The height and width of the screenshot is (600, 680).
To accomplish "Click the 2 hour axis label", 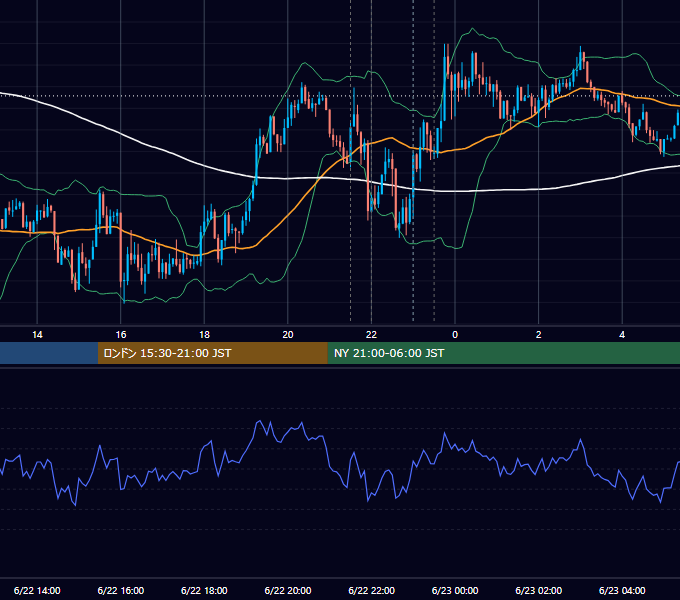I will coord(539,335).
